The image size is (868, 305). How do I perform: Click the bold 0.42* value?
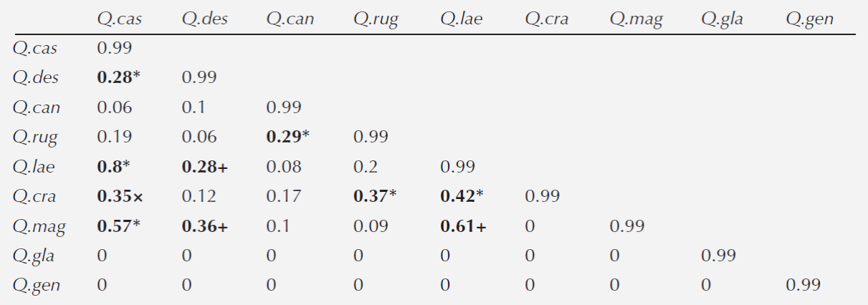pyautogui.click(x=462, y=196)
